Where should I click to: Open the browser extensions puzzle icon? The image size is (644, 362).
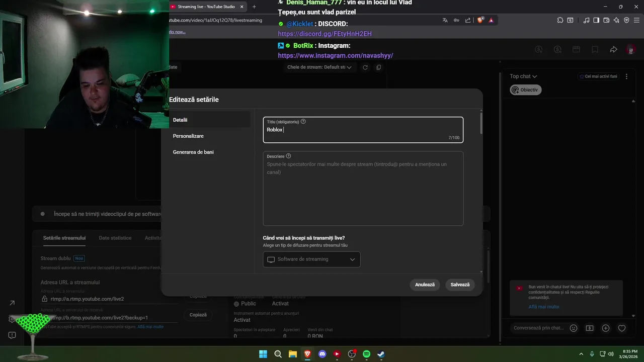(x=560, y=20)
